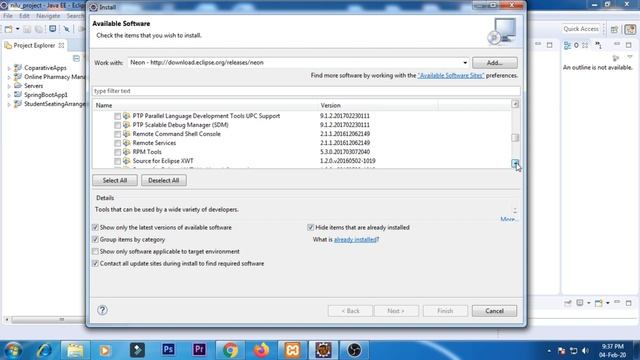Expand the Servers node in Project Explorer

point(9,86)
